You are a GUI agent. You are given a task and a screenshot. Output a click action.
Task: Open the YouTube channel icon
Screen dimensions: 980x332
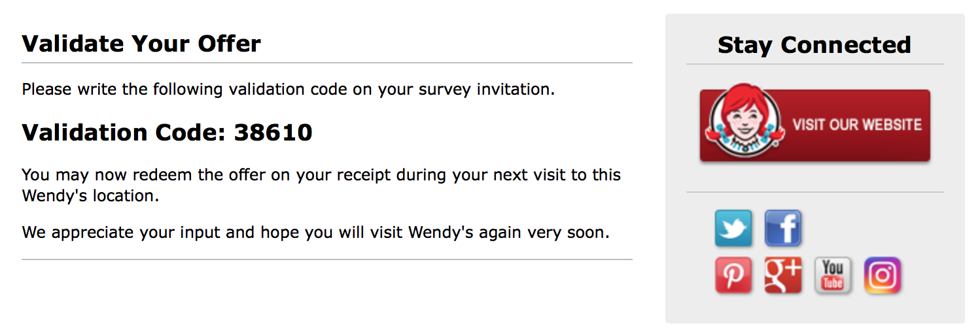833,275
